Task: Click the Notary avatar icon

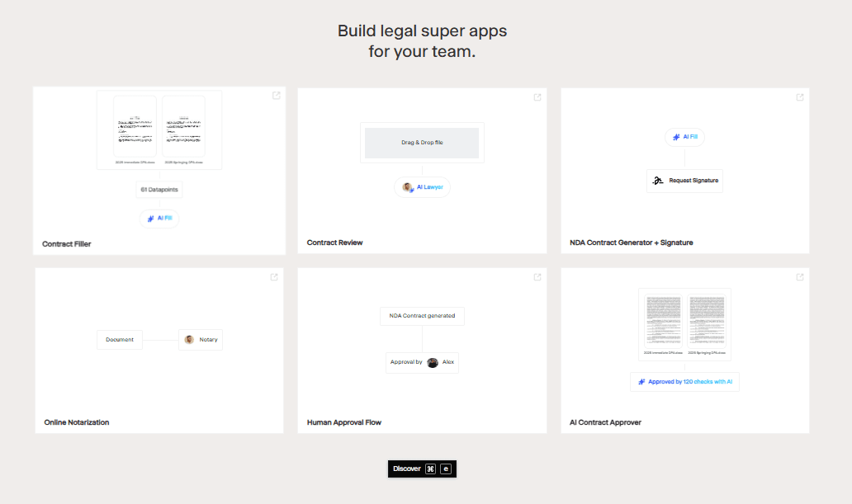Action: click(189, 340)
